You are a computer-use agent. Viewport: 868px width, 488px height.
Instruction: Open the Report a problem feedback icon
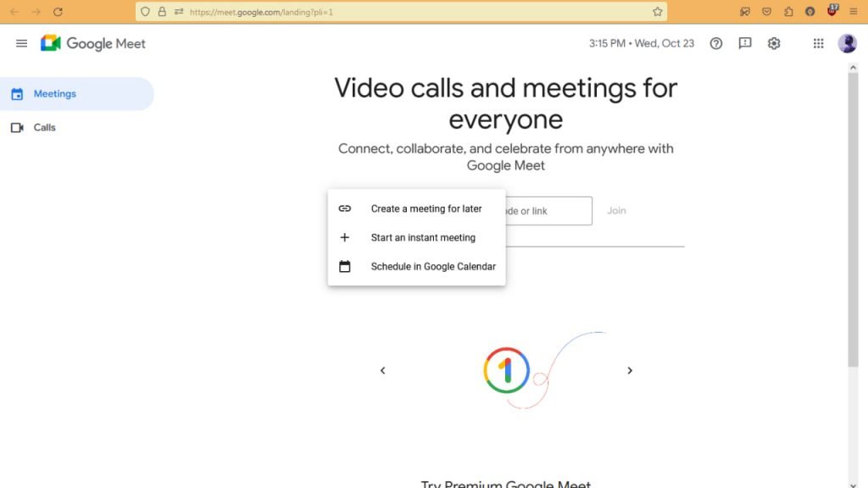coord(745,43)
